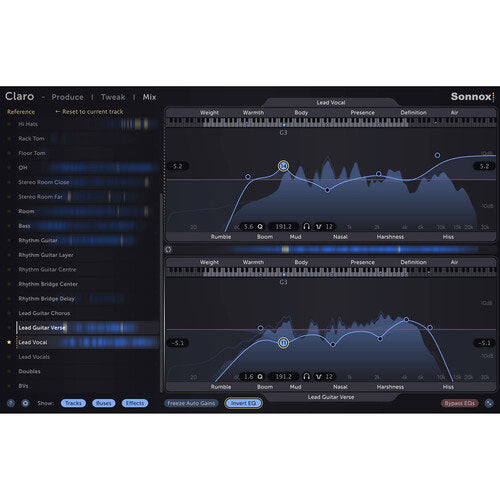Select the high shelf node on Lead Vocal curve
This screenshot has width=500, height=500.
coord(437,155)
